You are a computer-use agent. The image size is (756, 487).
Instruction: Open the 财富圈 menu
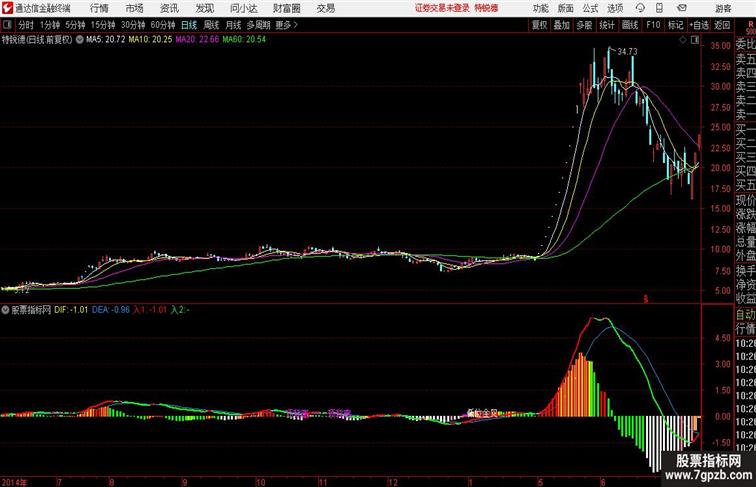point(286,8)
